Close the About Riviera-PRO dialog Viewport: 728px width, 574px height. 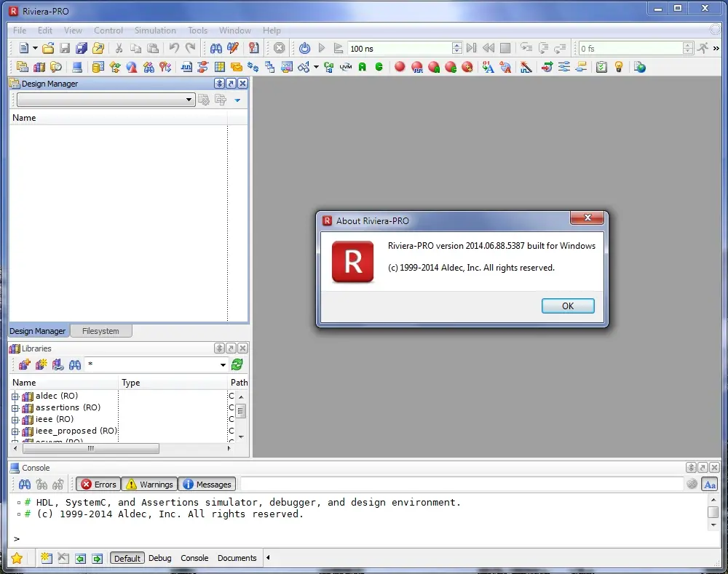pyautogui.click(x=587, y=218)
